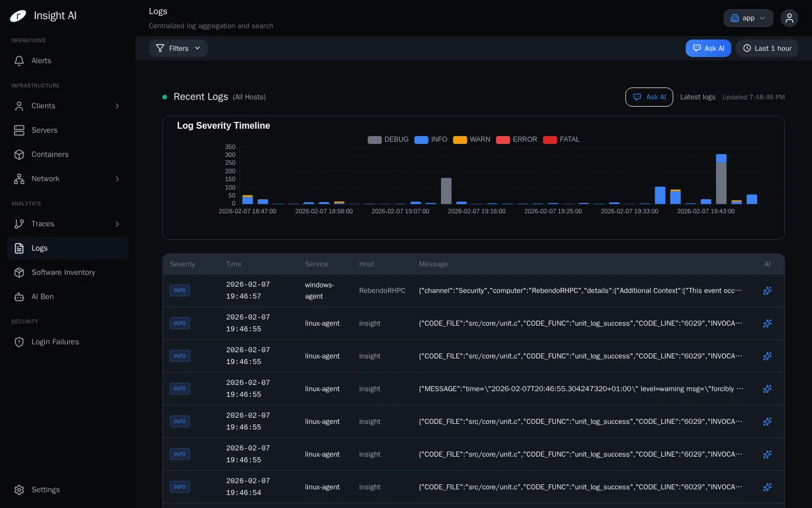Click the Traces branch icon
812x508 pixels.
coord(19,224)
